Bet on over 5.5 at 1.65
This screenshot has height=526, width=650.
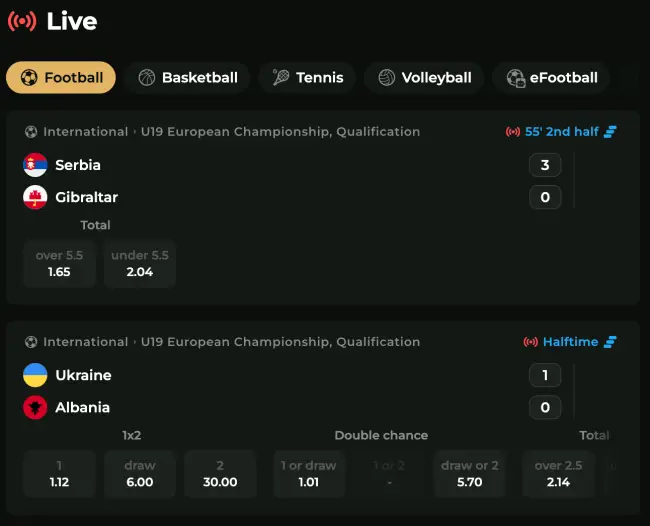(x=59, y=264)
